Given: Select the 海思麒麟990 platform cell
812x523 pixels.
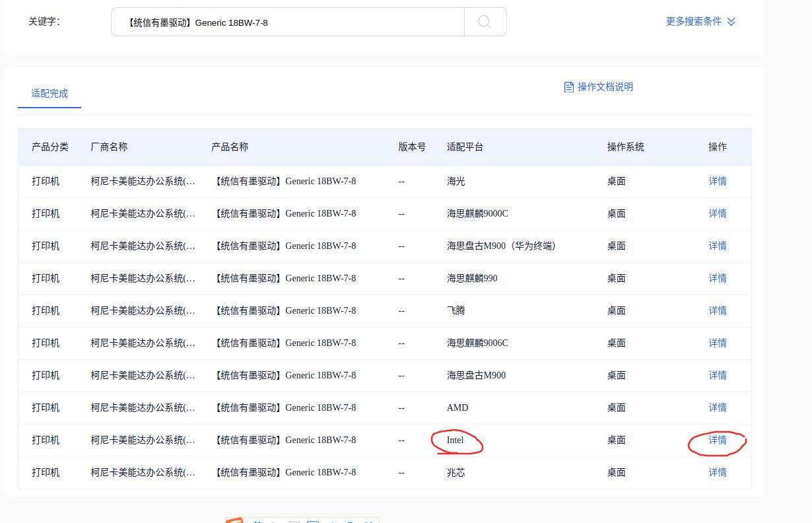Looking at the screenshot, I should coord(472,278).
